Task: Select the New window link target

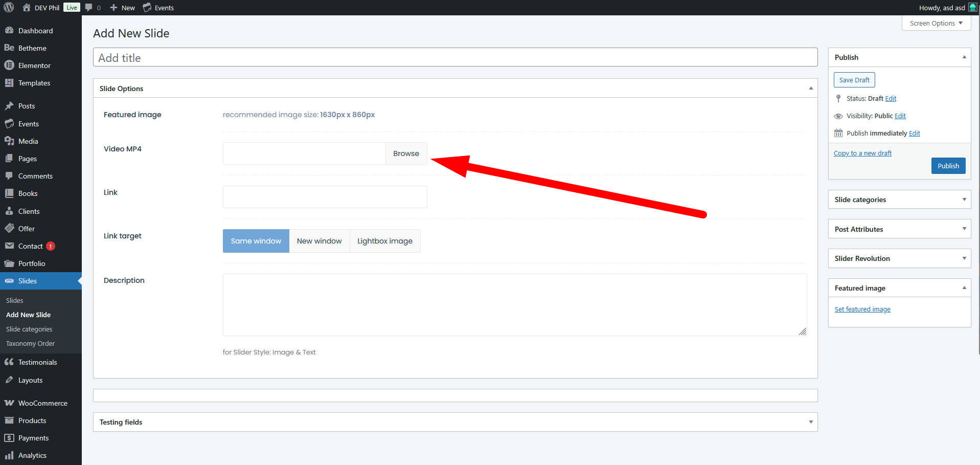Action: click(319, 241)
